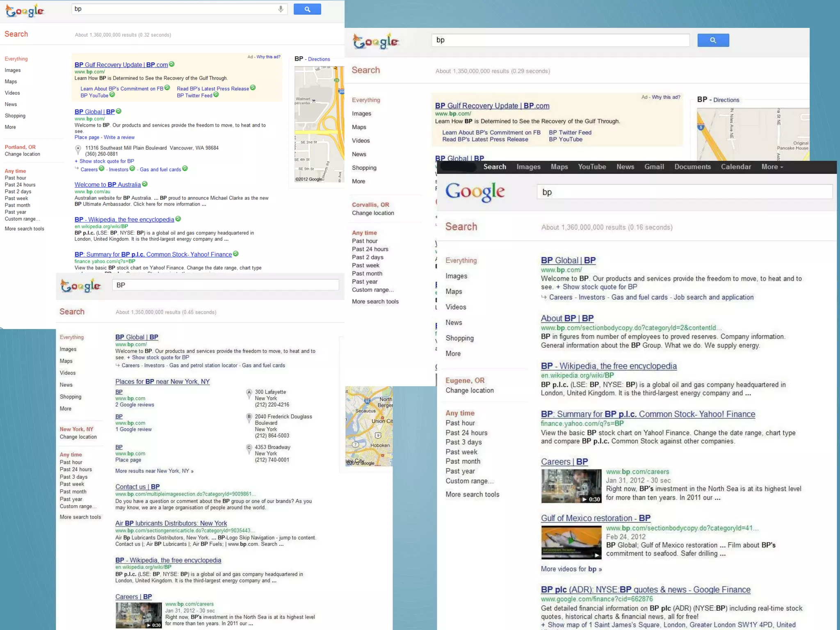Click the blue magnifier button beside the microphone
Screen dimensions: 840x630
coord(307,9)
